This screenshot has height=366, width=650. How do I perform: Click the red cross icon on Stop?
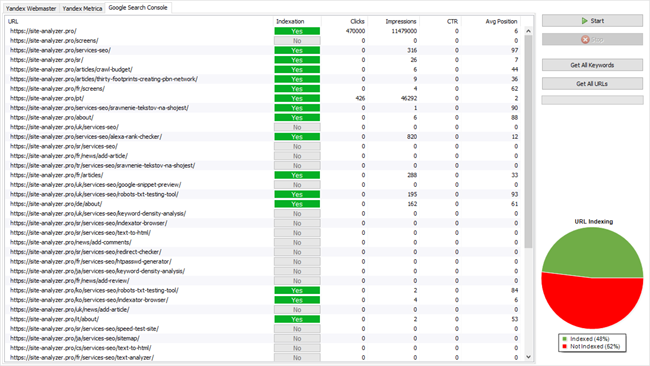pos(585,39)
